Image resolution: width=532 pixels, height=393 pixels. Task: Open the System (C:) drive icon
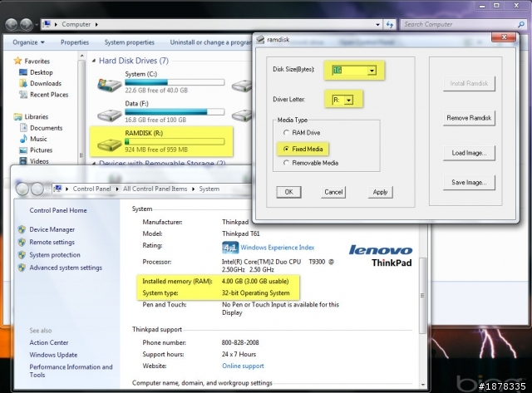click(x=109, y=84)
